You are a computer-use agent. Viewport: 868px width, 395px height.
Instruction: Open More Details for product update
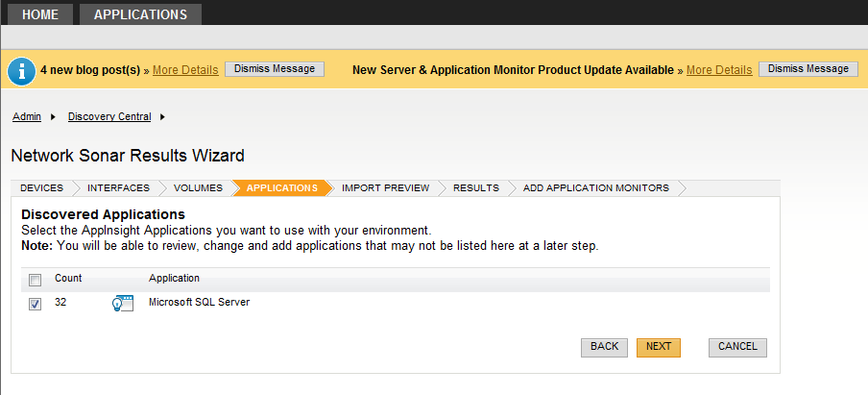(719, 70)
